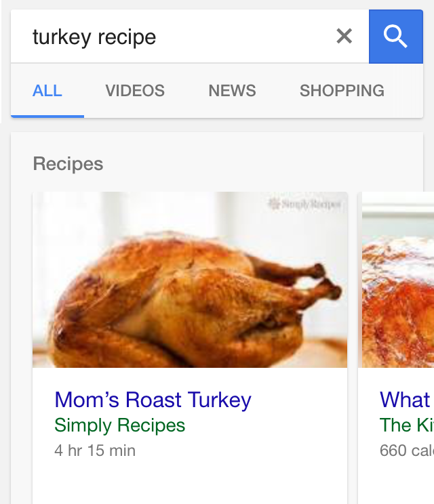Click the blue magnifier search button
Screen dimensions: 434x504
coord(396,37)
